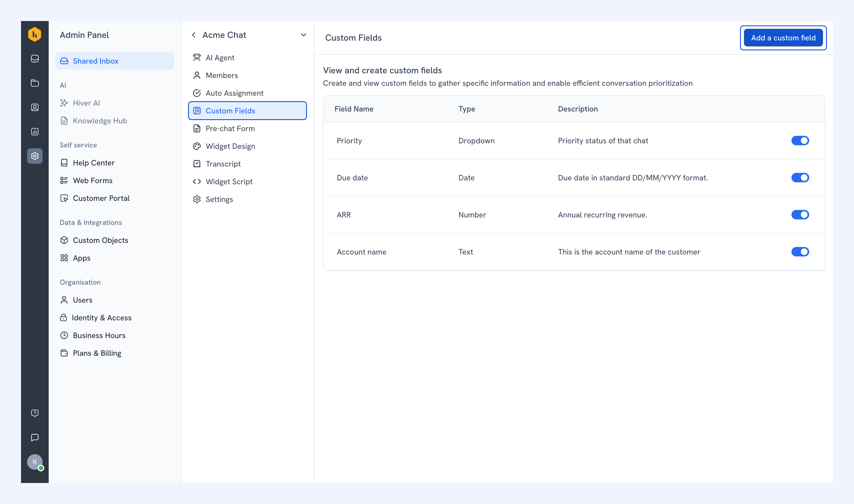Image resolution: width=854 pixels, height=504 pixels.
Task: Open the inbox icon in dark sidebar
Action: [35, 59]
